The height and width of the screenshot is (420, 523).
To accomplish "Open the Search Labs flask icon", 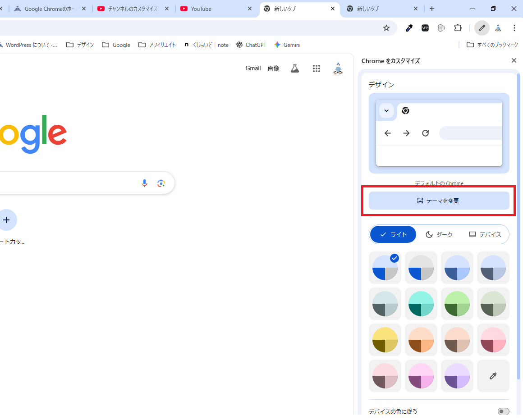I will click(x=295, y=68).
